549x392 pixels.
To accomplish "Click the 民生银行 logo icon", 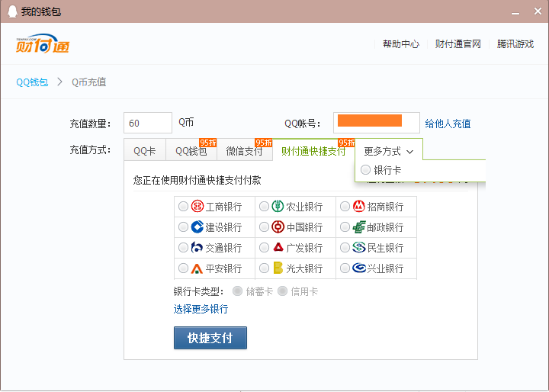I will tap(359, 247).
